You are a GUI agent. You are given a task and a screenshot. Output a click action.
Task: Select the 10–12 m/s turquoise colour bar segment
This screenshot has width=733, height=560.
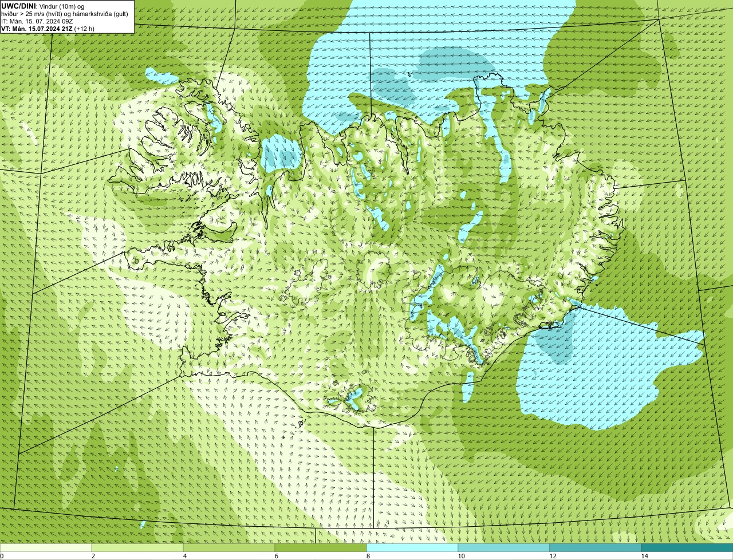(504, 547)
